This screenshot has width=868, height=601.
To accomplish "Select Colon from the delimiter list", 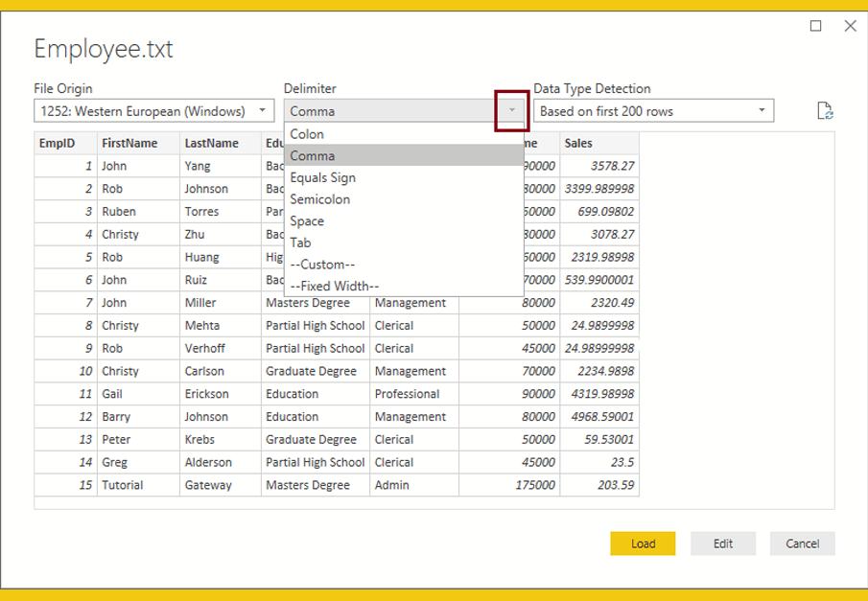I will click(x=307, y=134).
